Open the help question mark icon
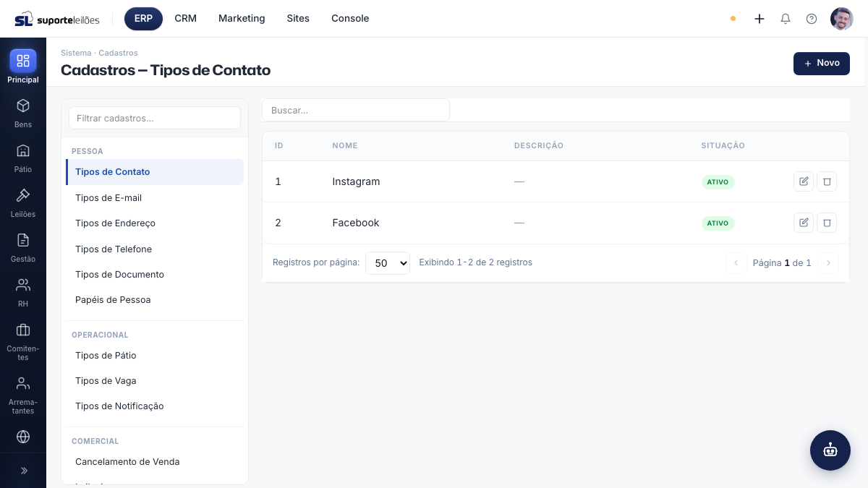 [812, 19]
